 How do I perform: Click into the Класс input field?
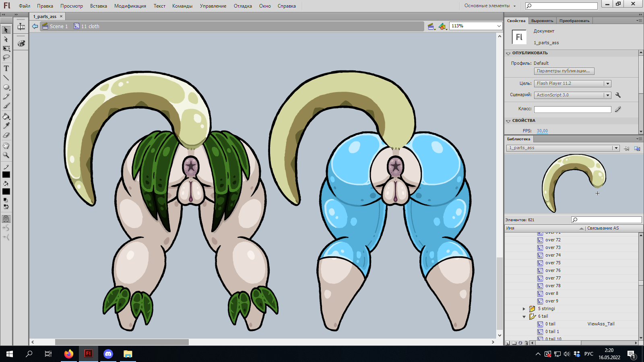tap(572, 109)
